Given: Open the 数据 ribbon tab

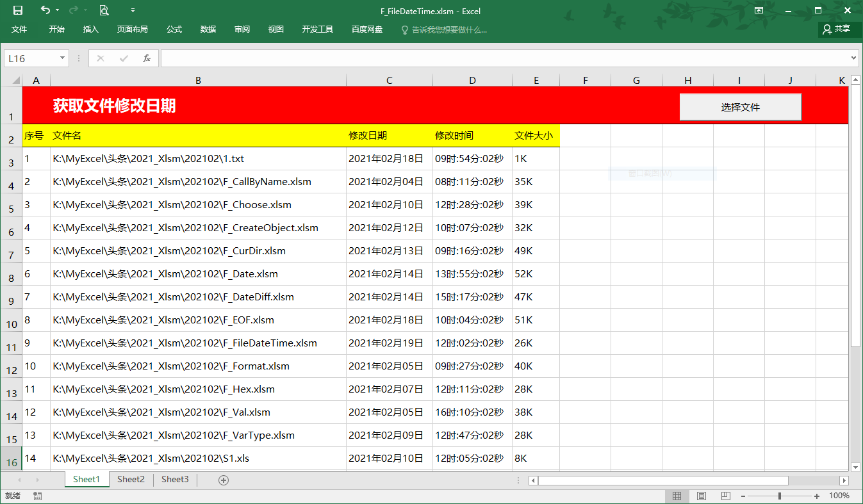Looking at the screenshot, I should click(208, 29).
